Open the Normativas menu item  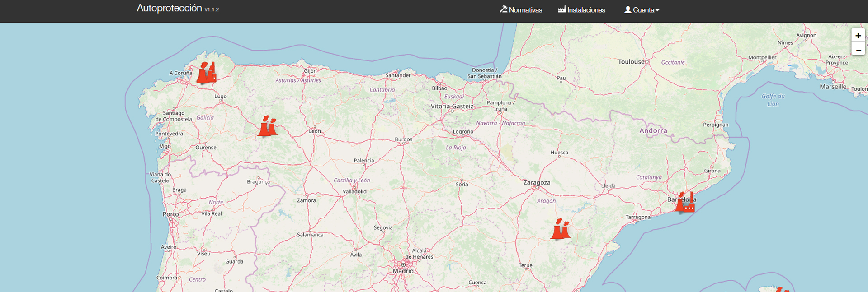(x=525, y=10)
